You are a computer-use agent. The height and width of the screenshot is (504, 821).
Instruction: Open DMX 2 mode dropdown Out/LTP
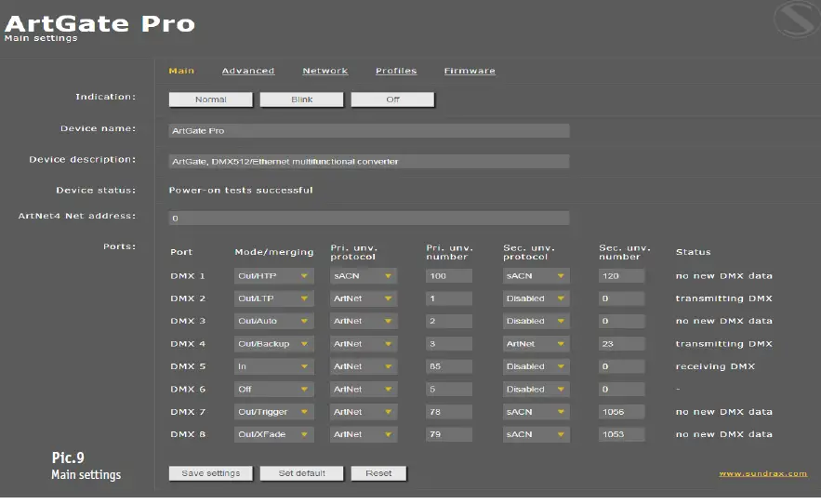pyautogui.click(x=274, y=298)
